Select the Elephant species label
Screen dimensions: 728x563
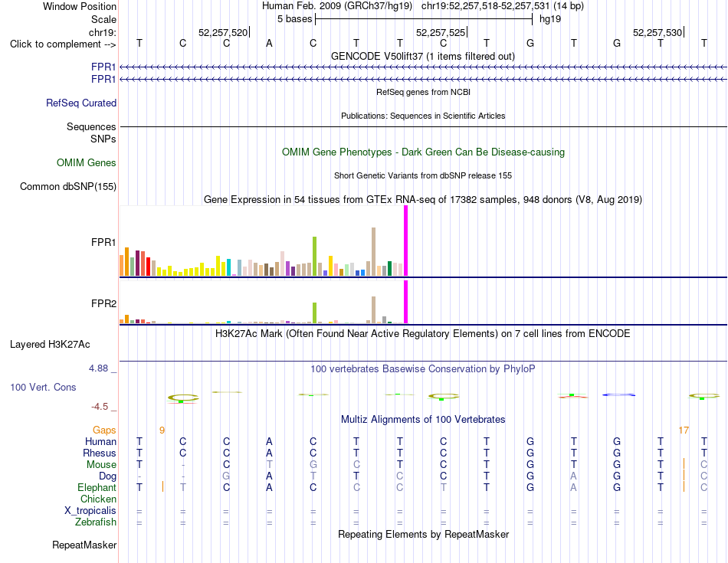(x=97, y=488)
